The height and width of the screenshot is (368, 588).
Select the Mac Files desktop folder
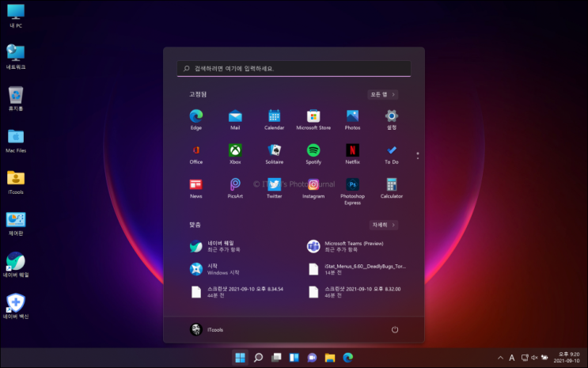(x=16, y=141)
